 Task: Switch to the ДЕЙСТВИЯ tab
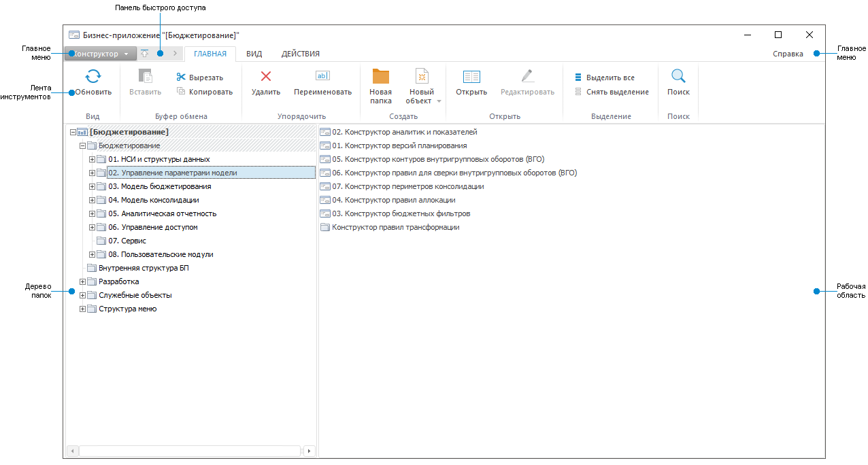(301, 54)
